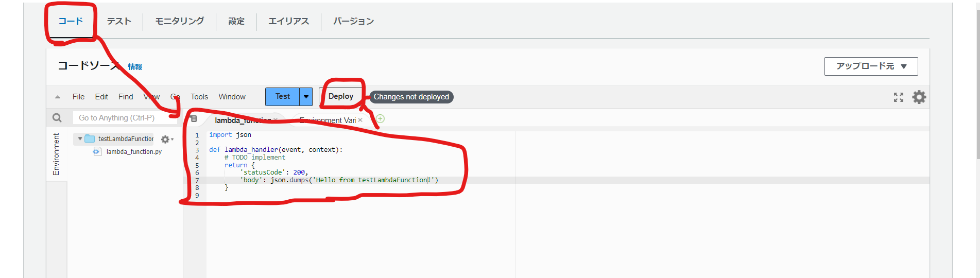The image size is (980, 278).
Task: Open the アップロード元 dropdown
Action: tap(871, 66)
